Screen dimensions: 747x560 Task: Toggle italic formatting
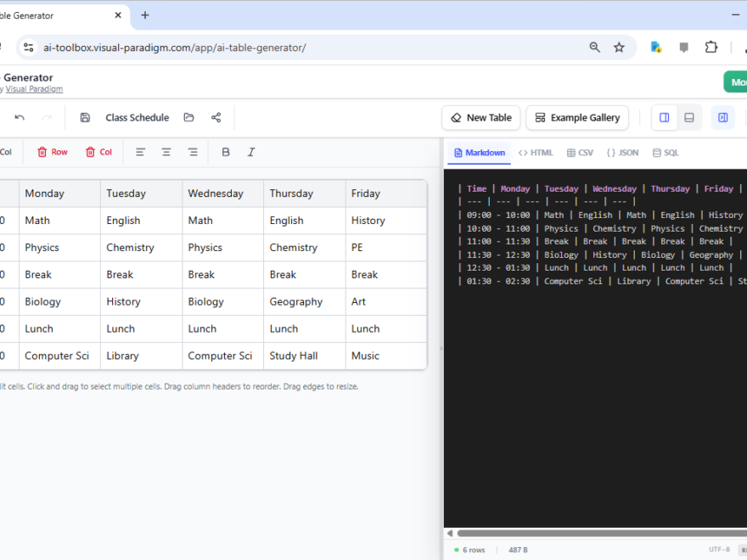[250, 152]
